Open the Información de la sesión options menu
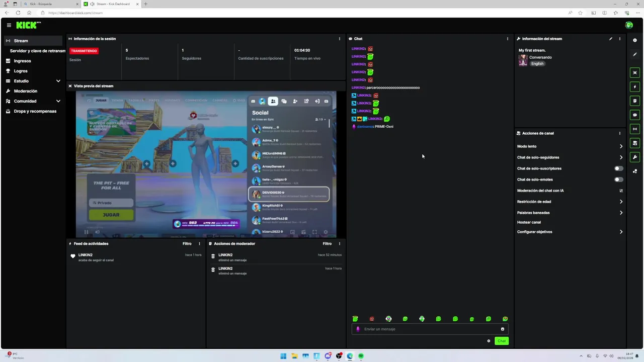644x362 pixels. pyautogui.click(x=339, y=39)
